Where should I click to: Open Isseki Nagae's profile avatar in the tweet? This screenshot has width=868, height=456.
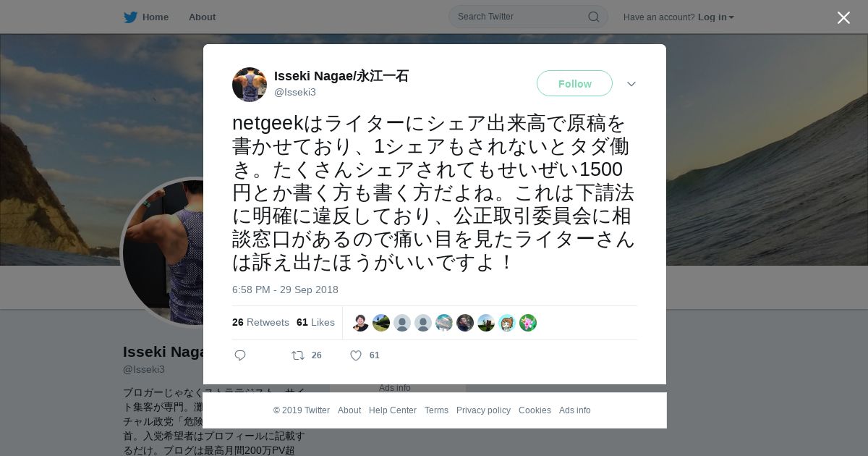(x=250, y=85)
